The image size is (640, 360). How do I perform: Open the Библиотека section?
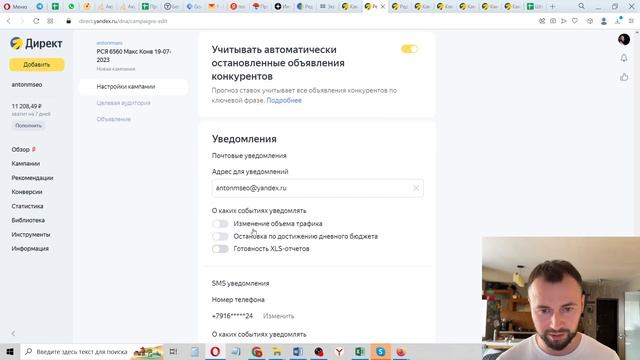pyautogui.click(x=28, y=220)
